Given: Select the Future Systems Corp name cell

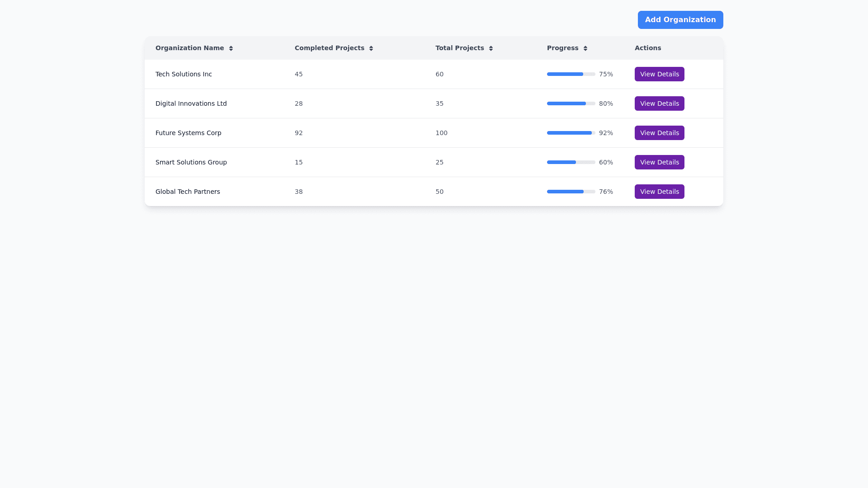Looking at the screenshot, I should point(188,133).
